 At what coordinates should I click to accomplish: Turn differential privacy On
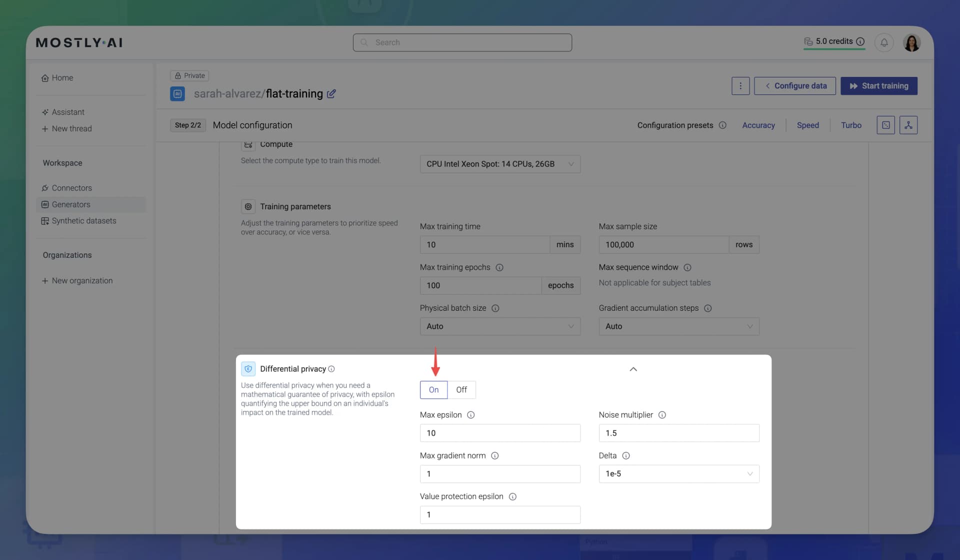coord(433,390)
